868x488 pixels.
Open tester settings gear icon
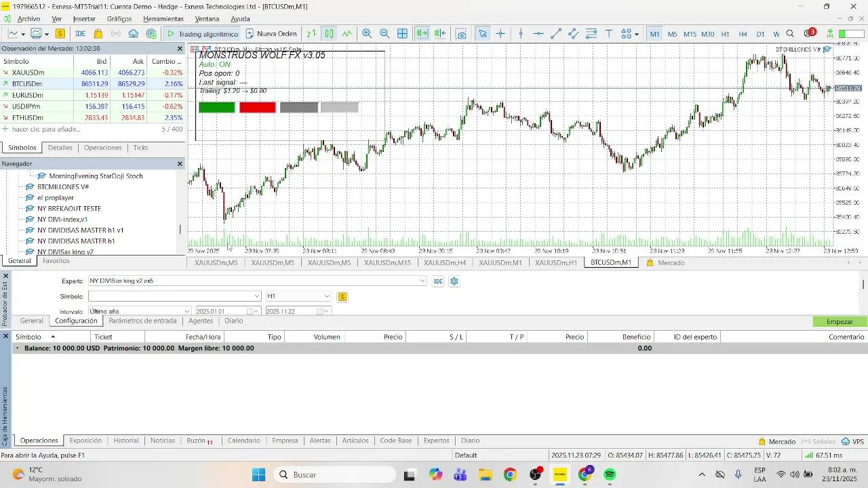[454, 281]
